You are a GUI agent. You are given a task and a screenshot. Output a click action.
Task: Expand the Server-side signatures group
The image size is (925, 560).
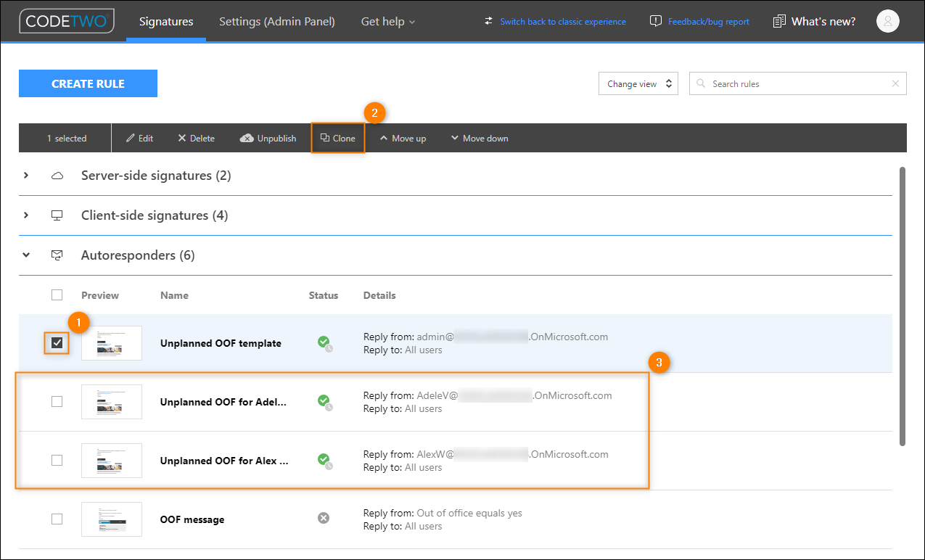[x=26, y=176]
